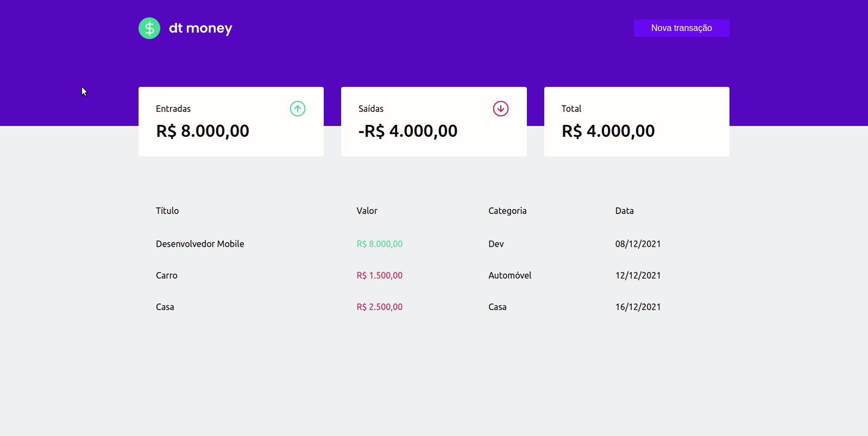
Task: Click the R$ 1.500,00 Carro value
Action: click(x=379, y=275)
